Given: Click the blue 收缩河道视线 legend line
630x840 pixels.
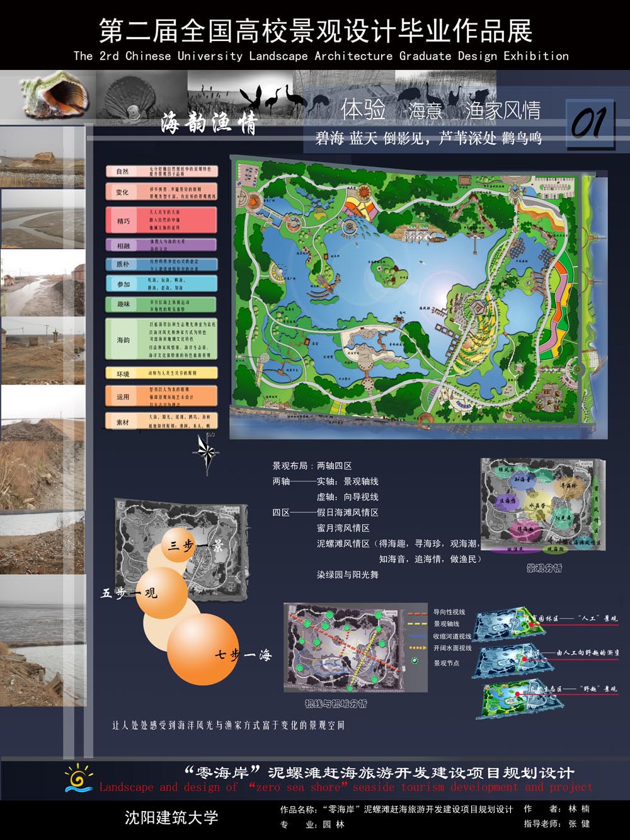Looking at the screenshot, I should click(418, 636).
